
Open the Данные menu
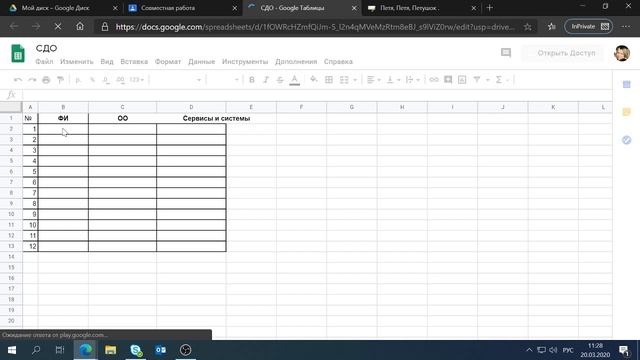[202, 62]
